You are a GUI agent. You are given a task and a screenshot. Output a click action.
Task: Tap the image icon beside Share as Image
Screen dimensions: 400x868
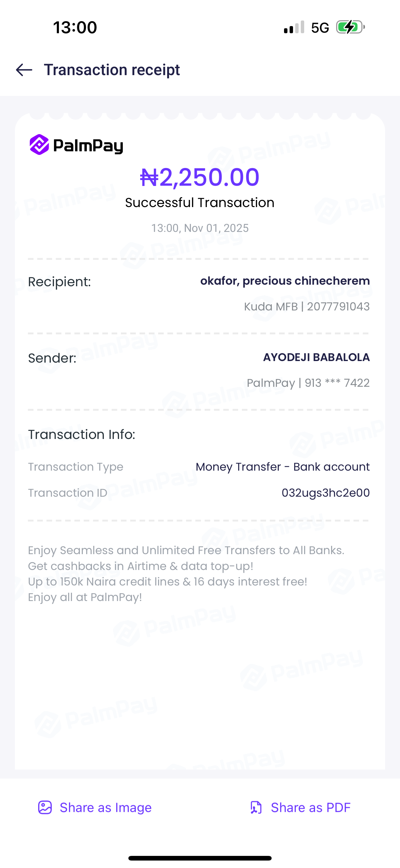coord(45,808)
